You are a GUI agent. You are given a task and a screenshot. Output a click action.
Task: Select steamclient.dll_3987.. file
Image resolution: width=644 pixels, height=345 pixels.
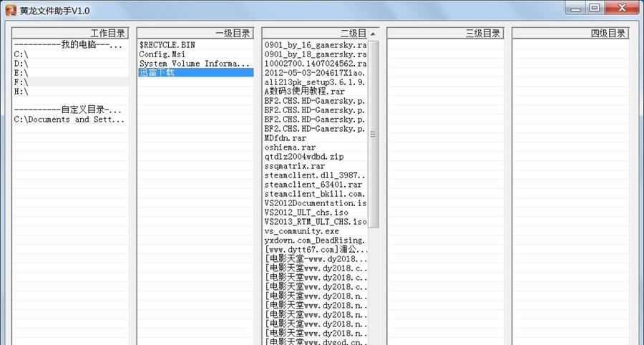[315, 175]
